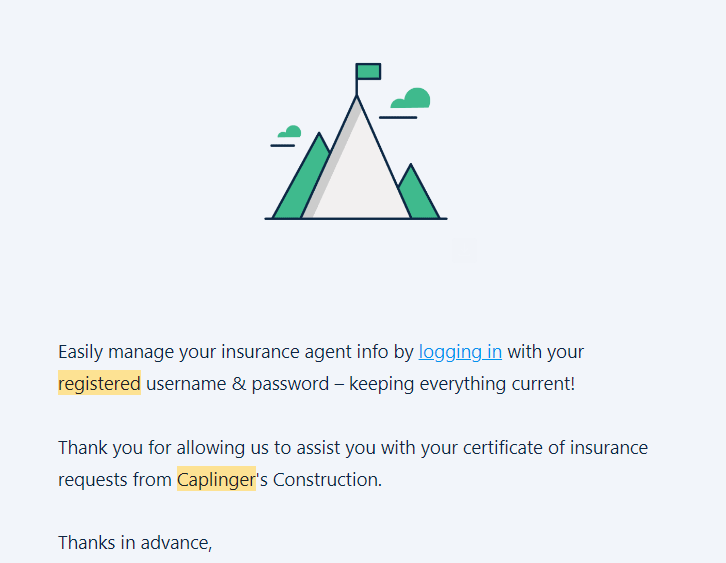Click the highlighted name "Caplinger"
Viewport: 726px width, 563px height.
[216, 479]
